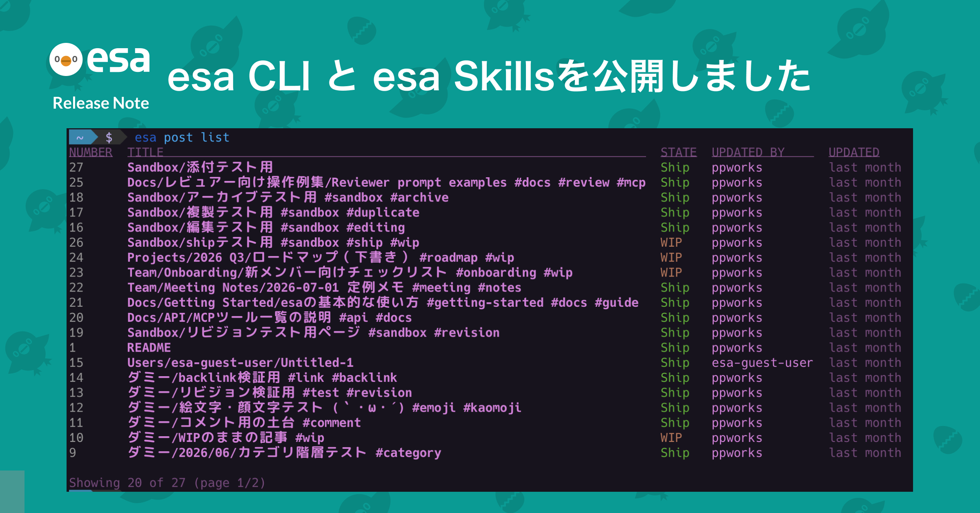Viewport: 980px width, 513px height.
Task: Click the footer "Showing 20 of 27 (page 1/2)"
Action: [167, 483]
